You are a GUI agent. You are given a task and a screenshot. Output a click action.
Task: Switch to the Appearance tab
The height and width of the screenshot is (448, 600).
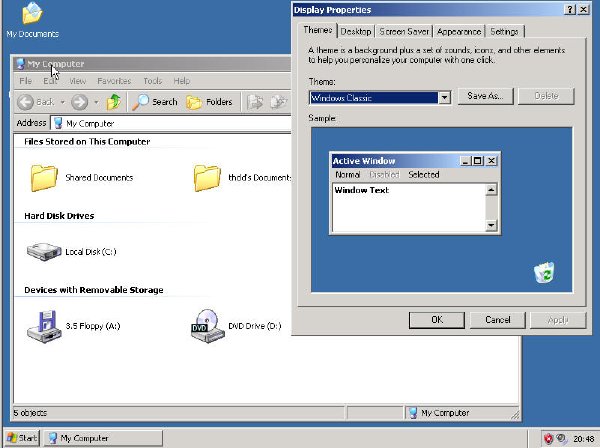[459, 31]
